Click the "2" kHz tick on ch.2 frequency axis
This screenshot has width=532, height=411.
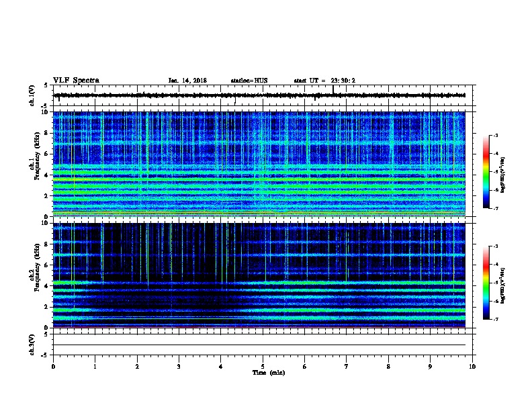(46, 307)
